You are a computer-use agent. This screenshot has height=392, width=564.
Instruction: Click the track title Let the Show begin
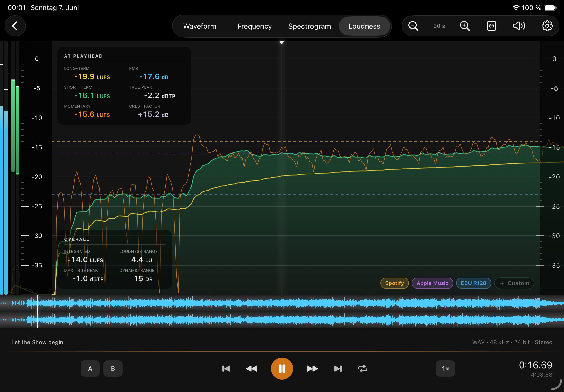click(37, 342)
